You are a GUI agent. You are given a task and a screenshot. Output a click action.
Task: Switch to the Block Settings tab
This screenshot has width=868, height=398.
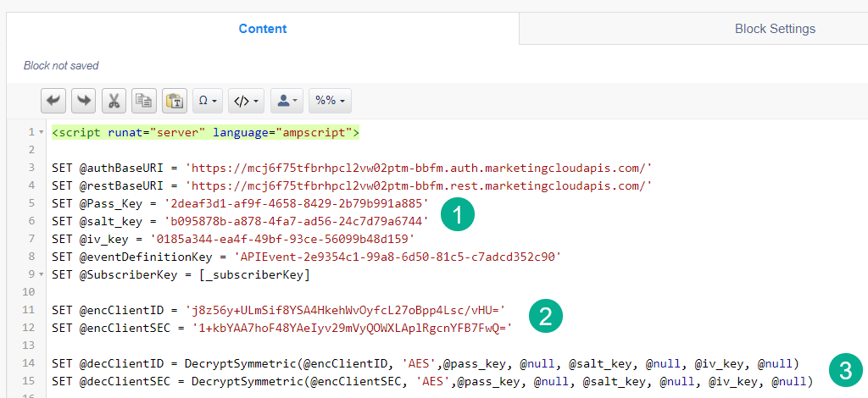pos(775,29)
